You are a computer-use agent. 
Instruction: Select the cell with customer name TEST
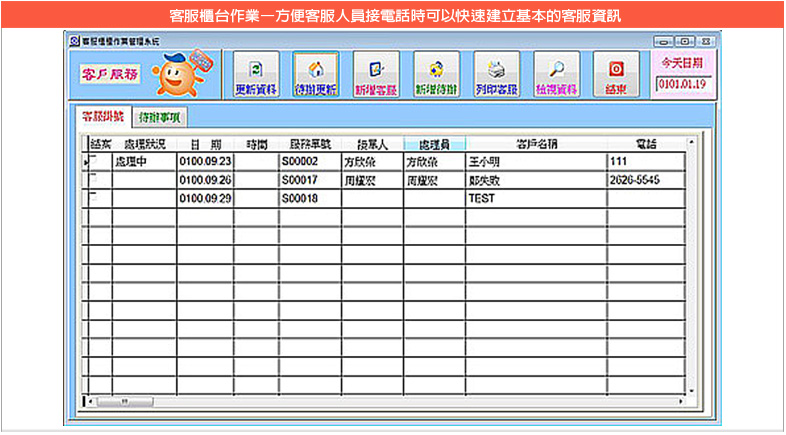tap(535, 199)
